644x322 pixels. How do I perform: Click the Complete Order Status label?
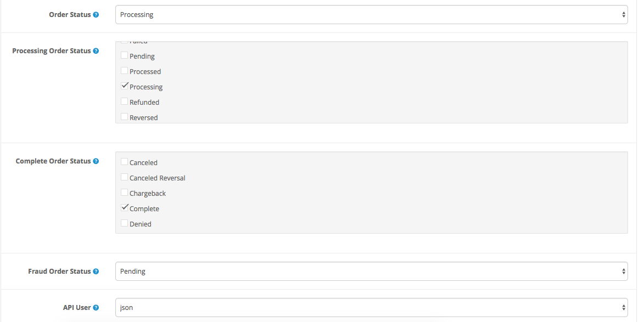pos(53,161)
